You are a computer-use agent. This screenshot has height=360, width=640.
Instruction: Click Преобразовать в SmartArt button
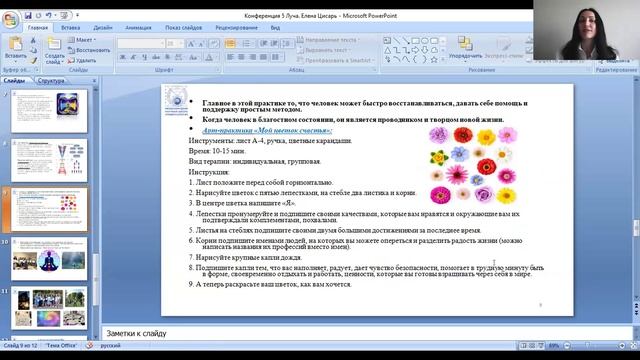(x=336, y=60)
